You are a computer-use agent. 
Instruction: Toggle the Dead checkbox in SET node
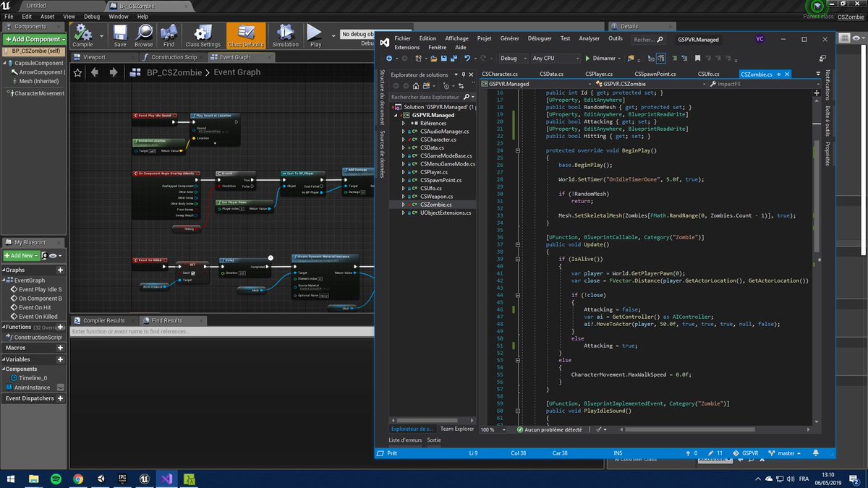193,273
